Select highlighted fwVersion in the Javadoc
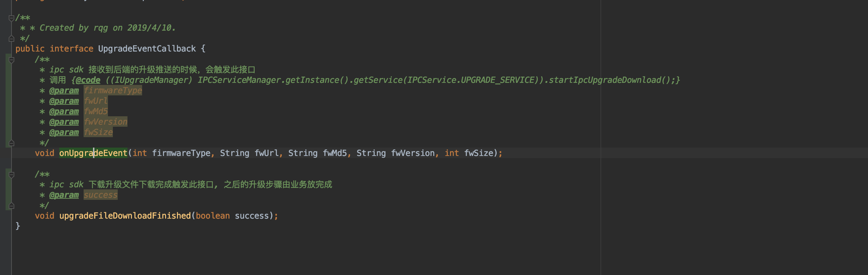Image resolution: width=868 pixels, height=275 pixels. point(106,122)
